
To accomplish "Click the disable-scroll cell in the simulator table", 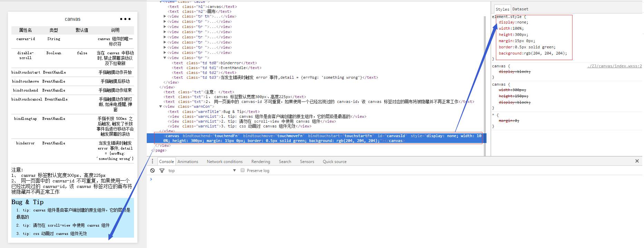I will click(x=25, y=55).
